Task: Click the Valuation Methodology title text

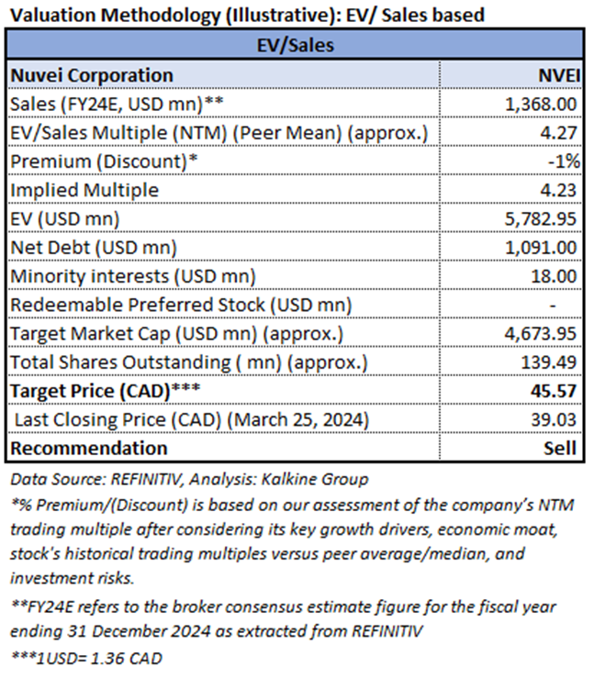Action: (247, 16)
